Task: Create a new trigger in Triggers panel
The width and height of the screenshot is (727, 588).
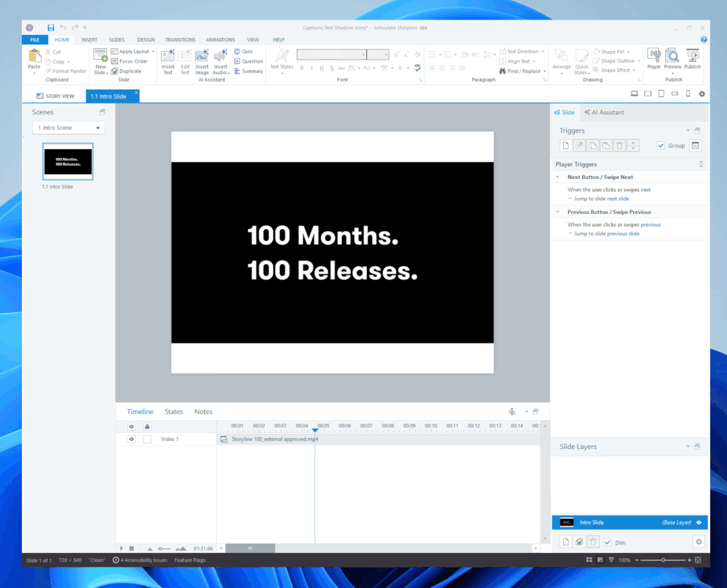Action: point(565,146)
